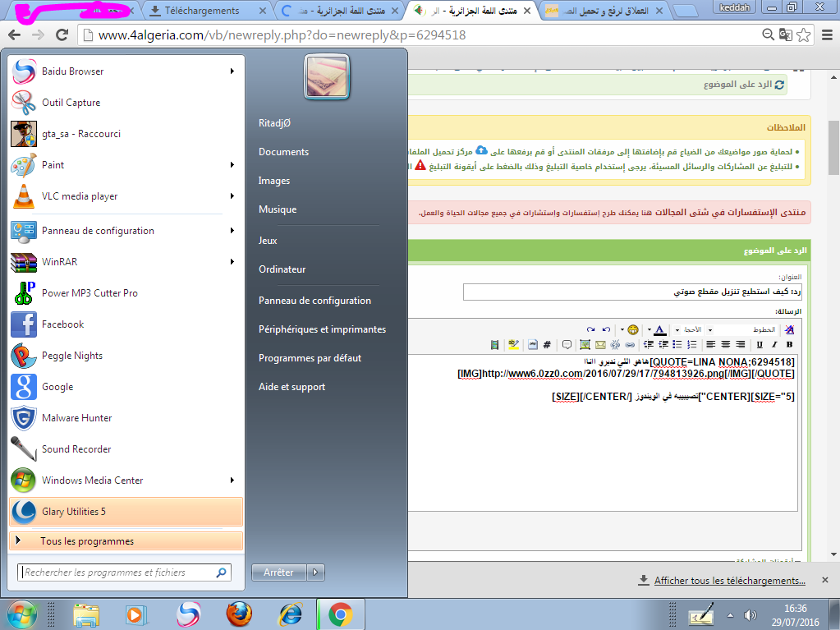The height and width of the screenshot is (630, 840).
Task: Click the insert video filmstrip icon
Action: click(x=494, y=344)
